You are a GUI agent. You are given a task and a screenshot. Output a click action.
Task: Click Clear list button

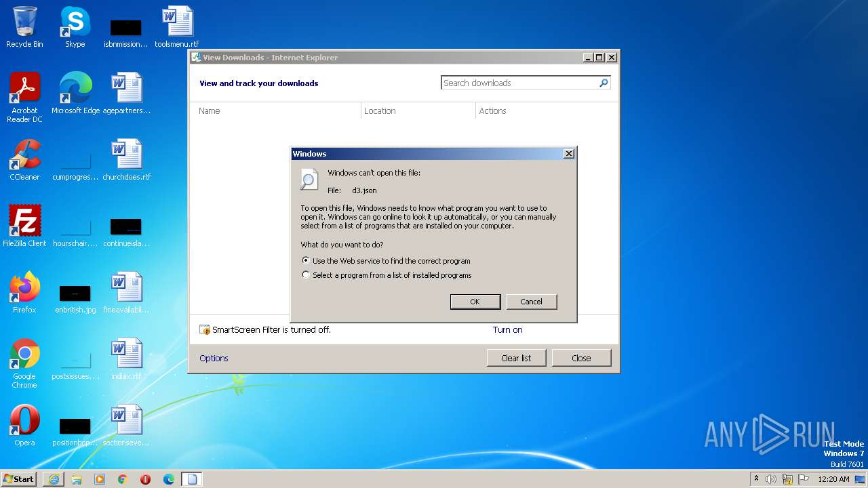pos(516,358)
